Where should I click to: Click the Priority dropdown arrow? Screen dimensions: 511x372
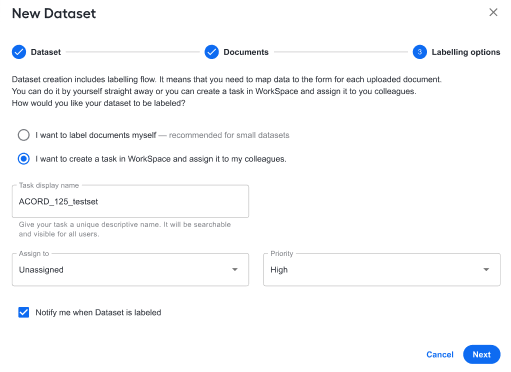coord(486,270)
